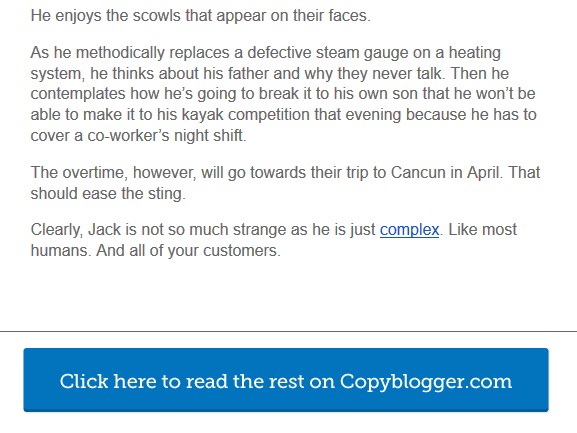Click the word "Cancun" in the text
The image size is (577, 433).
point(418,173)
